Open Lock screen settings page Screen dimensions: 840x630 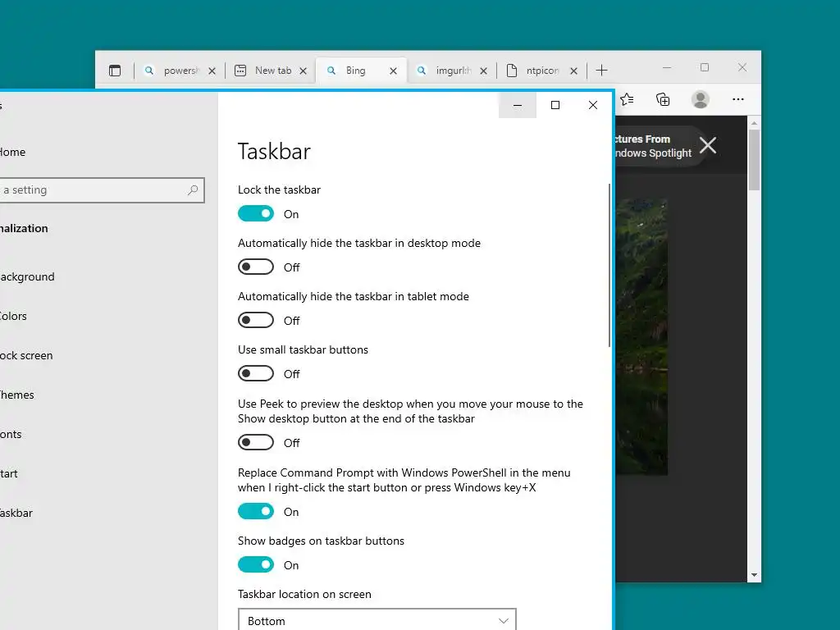26,356
